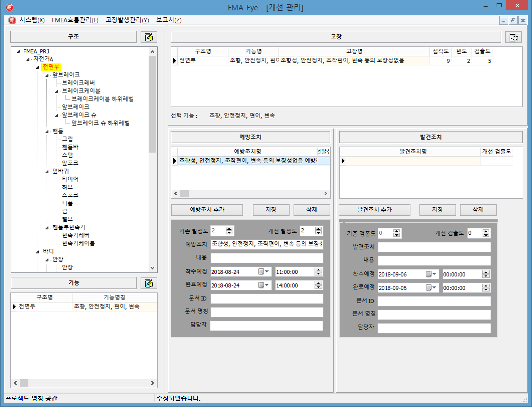This screenshot has width=532, height=407.
Task: Collapse the 핸들부변속기 tree node
Action: point(47,227)
